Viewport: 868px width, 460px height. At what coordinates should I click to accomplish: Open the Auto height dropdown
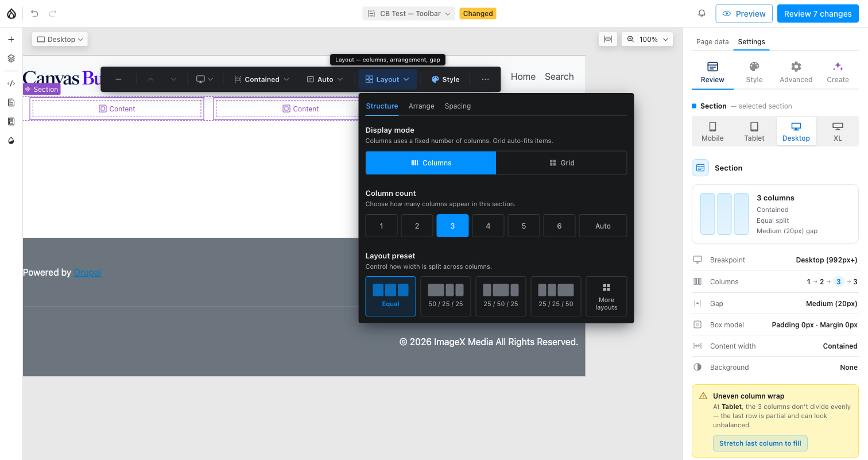(x=325, y=79)
